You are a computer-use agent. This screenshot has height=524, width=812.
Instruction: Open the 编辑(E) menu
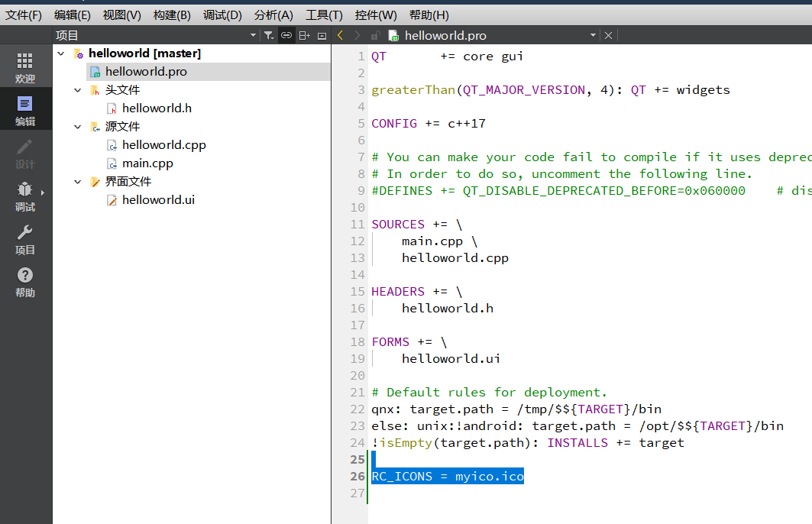point(73,15)
